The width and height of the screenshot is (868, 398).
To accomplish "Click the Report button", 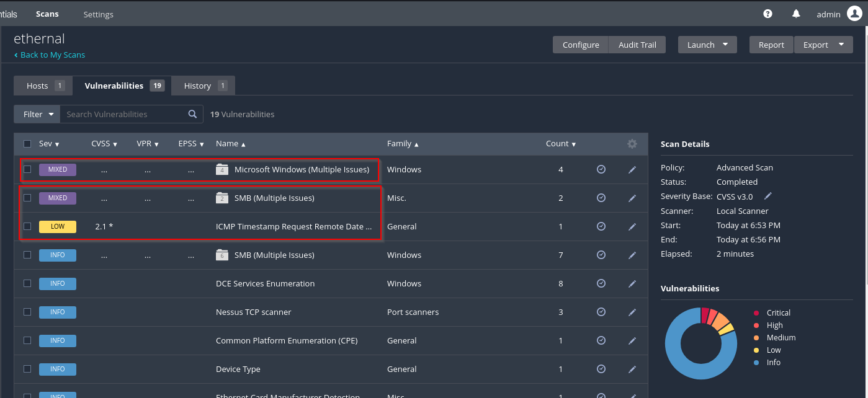I will (x=771, y=45).
